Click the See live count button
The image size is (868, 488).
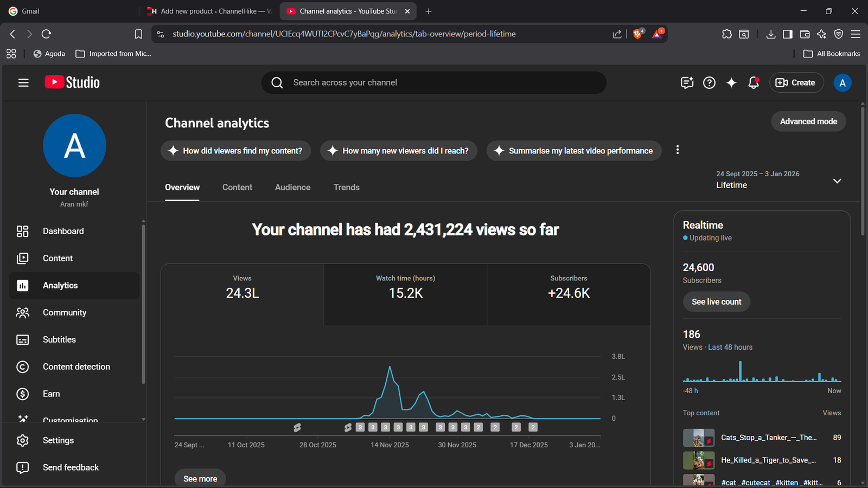[x=716, y=301]
